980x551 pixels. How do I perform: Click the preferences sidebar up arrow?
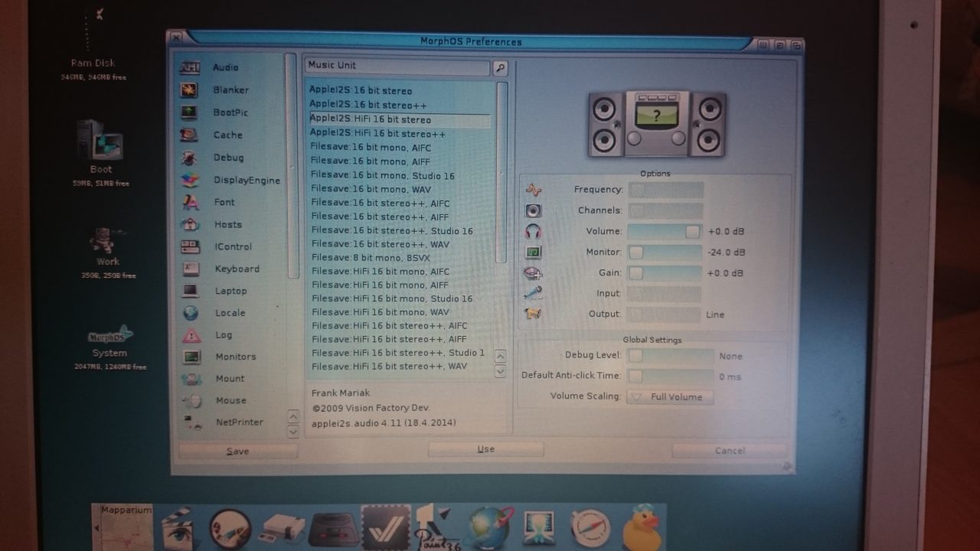[292, 417]
